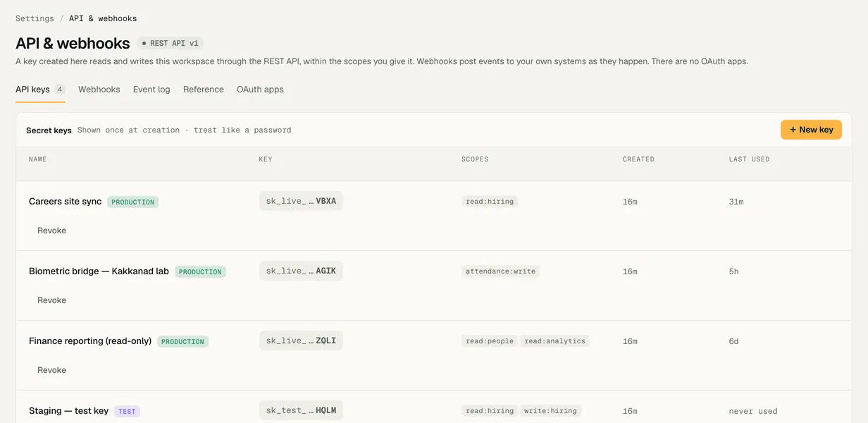
Task: Click the PRODUCTION tag on Careers site sync
Action: tap(133, 202)
